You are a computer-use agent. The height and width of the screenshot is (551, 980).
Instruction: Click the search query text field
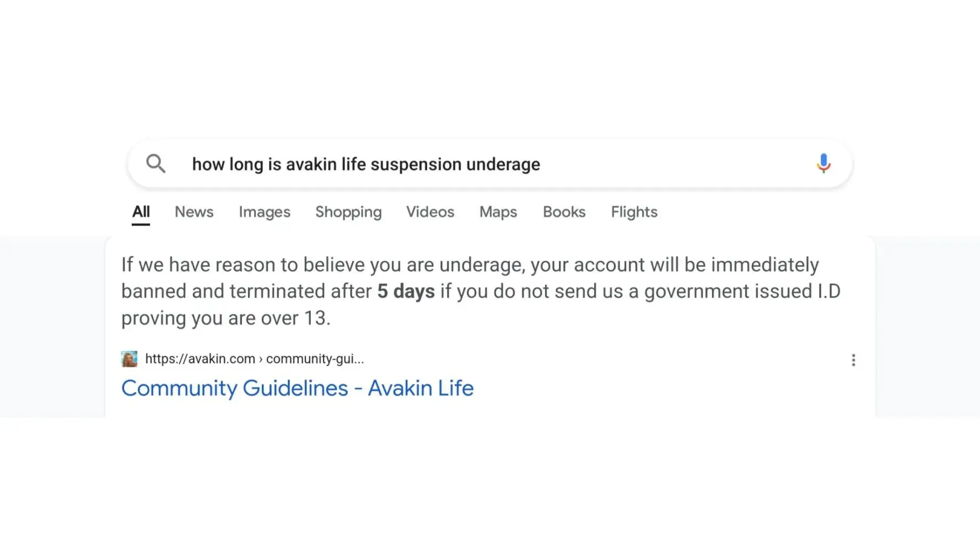pos(365,164)
